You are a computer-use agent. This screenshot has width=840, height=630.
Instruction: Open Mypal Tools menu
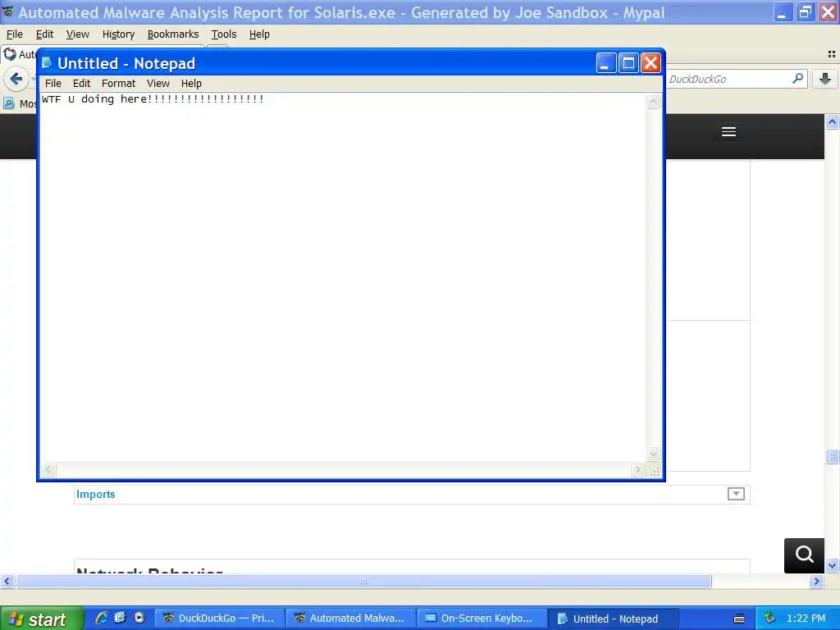[x=224, y=34]
